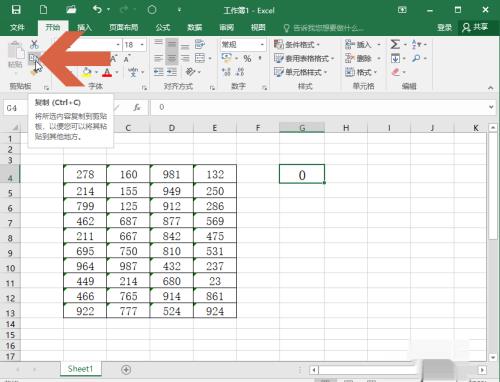This screenshot has height=382, width=500.
Task: Toggle center horizontal alignment
Action: point(172,59)
